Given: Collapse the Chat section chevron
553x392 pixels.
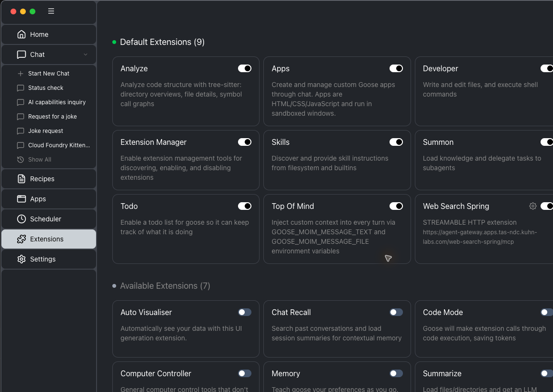Looking at the screenshot, I should point(86,54).
